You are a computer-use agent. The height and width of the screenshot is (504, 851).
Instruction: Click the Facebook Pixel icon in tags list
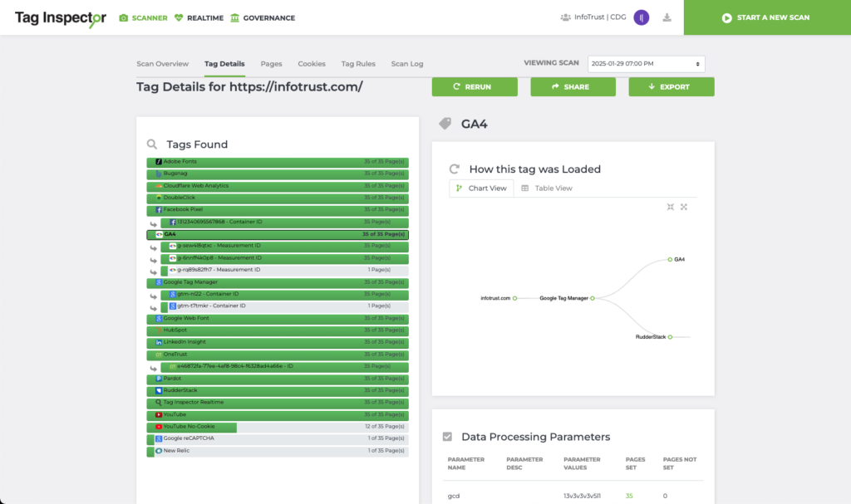coord(159,210)
